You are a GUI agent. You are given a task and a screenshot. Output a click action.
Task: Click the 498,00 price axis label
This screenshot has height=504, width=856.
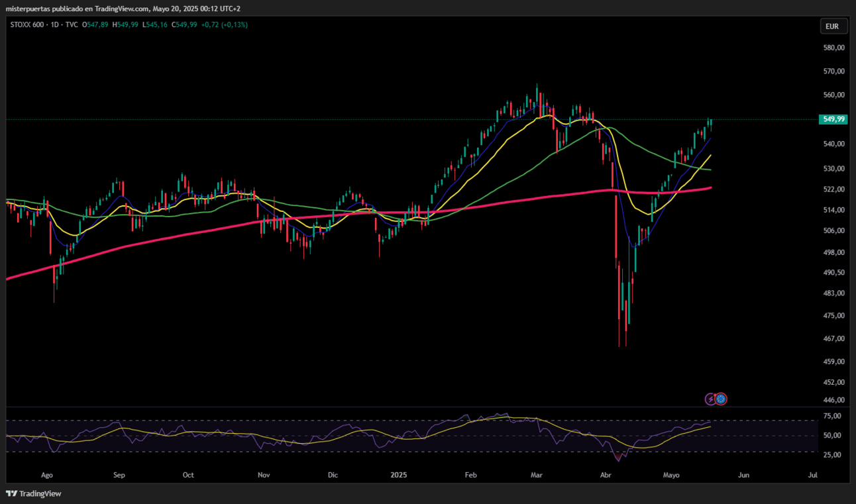(833, 252)
